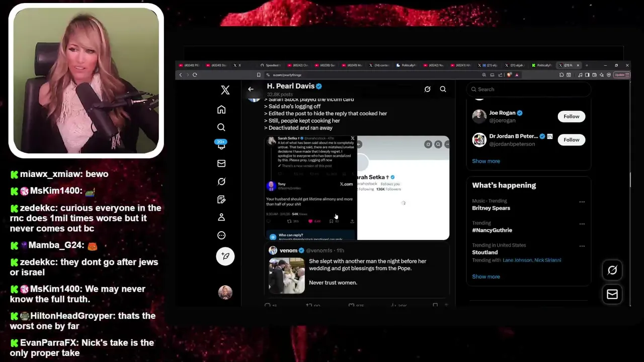Open ellipsis menu for #NancyGuthrie trend
Viewport: 644px width, 362px height.
point(582,224)
